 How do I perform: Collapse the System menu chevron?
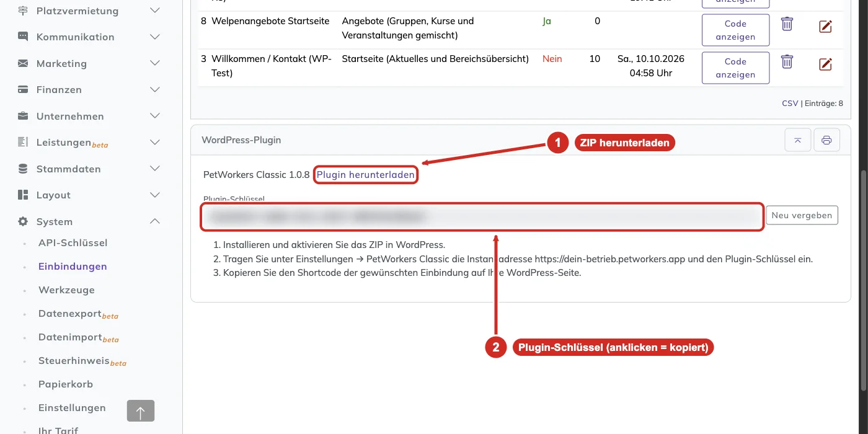155,221
